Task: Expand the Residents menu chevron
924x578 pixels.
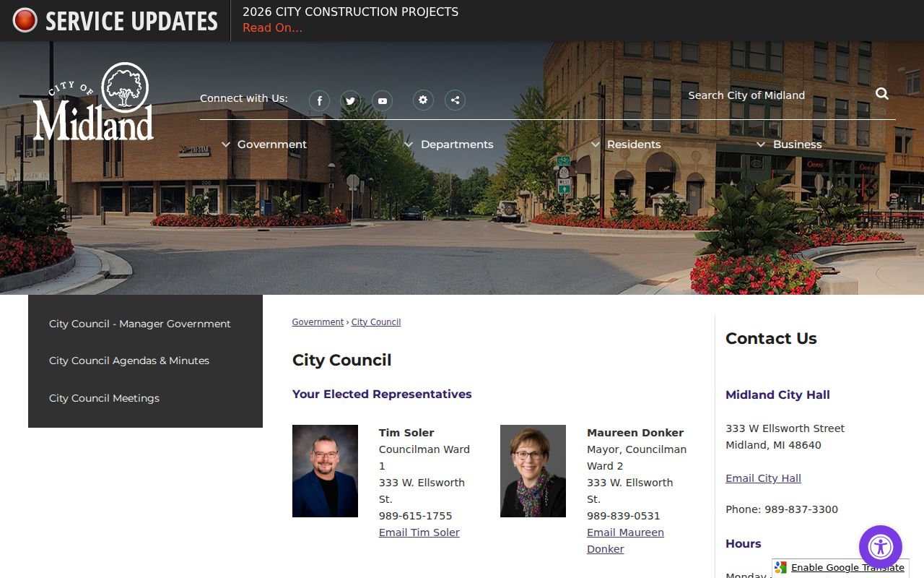Action: (x=596, y=144)
